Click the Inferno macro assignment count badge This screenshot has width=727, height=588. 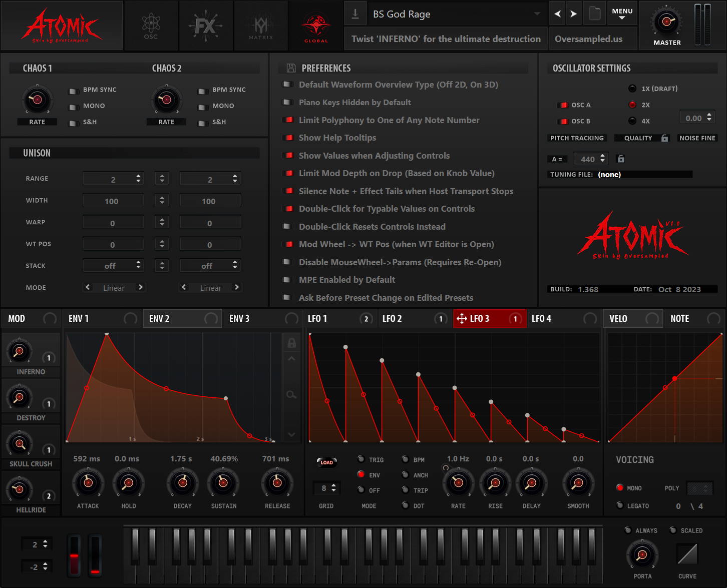click(49, 358)
